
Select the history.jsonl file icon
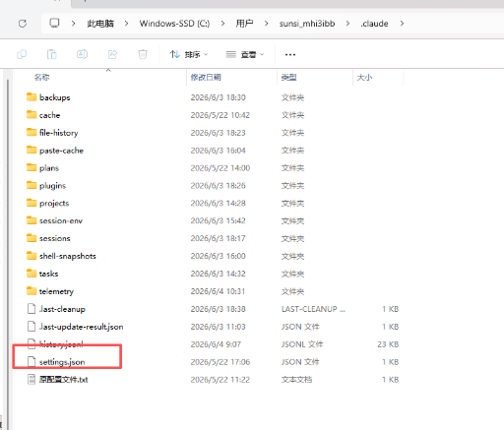[x=31, y=343]
